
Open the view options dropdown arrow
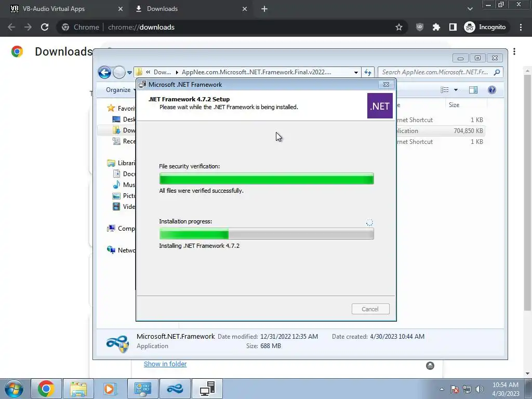pyautogui.click(x=456, y=90)
